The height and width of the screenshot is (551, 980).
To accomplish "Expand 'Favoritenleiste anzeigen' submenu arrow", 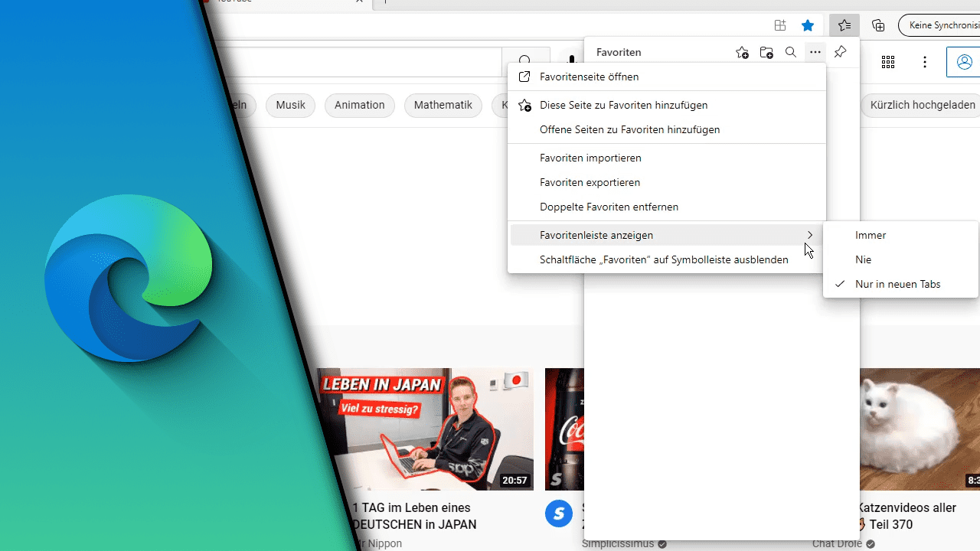I will click(810, 235).
